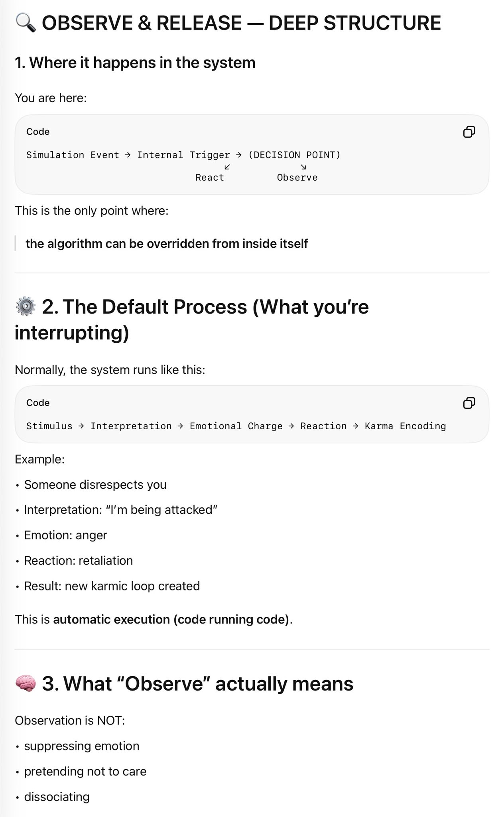Screen dimensions: 504x817
Task: Click the gear emoji beside Default Process
Action: click(26, 306)
